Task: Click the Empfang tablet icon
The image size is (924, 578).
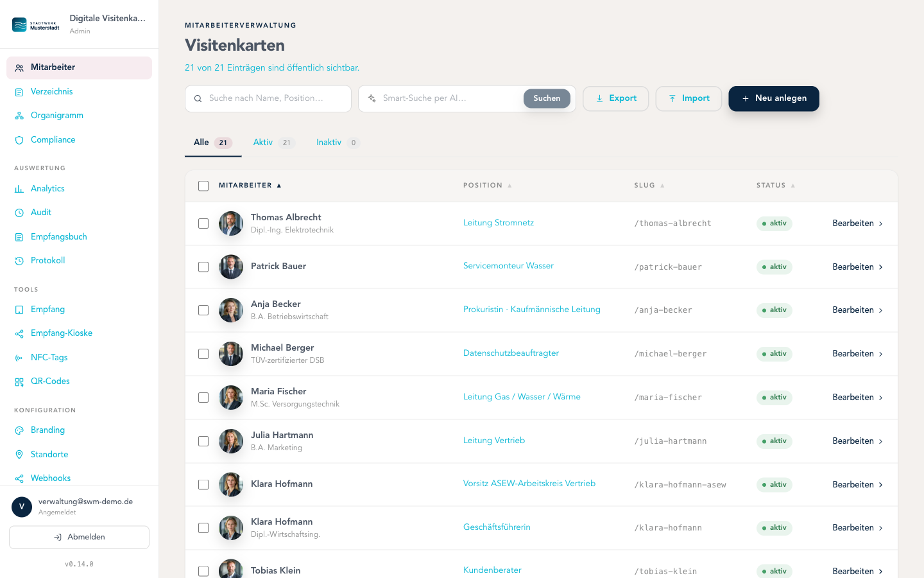Action: [19, 310]
